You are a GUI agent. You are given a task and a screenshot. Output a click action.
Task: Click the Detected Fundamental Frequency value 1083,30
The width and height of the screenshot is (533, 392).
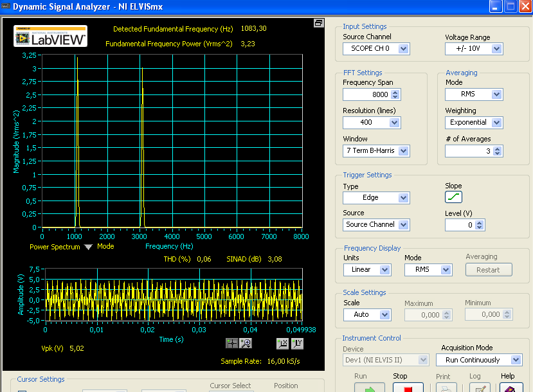click(253, 28)
